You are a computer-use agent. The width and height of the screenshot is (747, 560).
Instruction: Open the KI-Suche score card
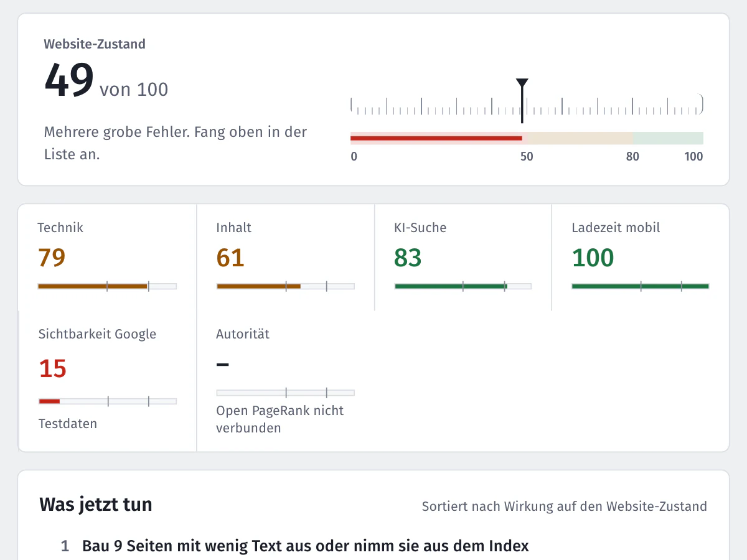(x=463, y=257)
